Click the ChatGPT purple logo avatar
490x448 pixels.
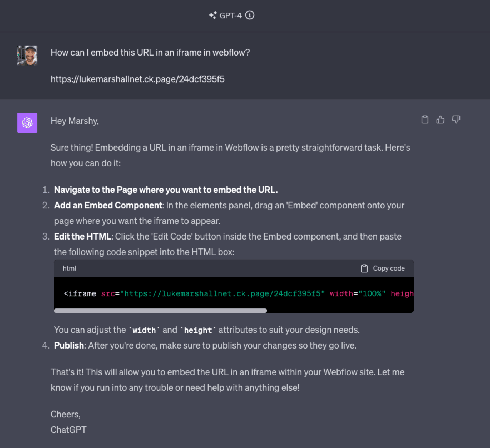tap(27, 123)
